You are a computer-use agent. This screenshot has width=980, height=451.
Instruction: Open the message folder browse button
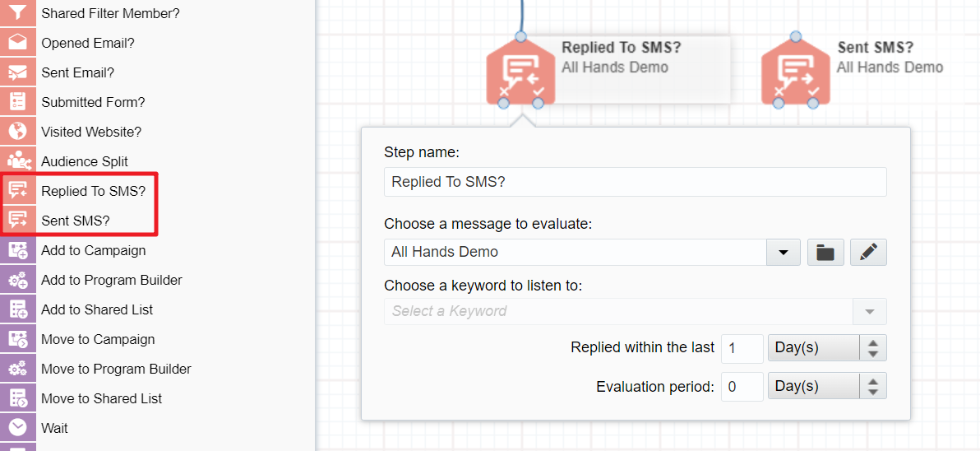[825, 253]
